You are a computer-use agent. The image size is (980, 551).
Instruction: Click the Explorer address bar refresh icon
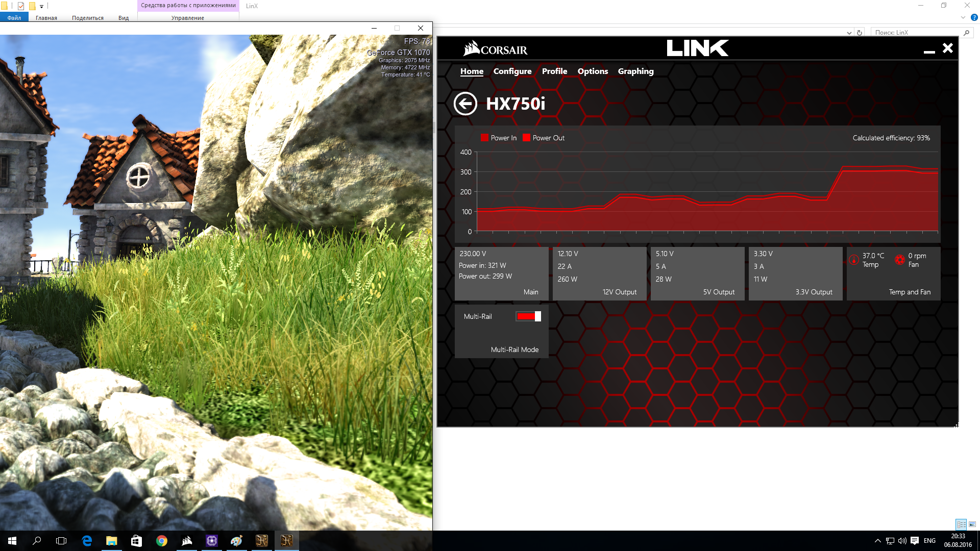click(x=860, y=33)
